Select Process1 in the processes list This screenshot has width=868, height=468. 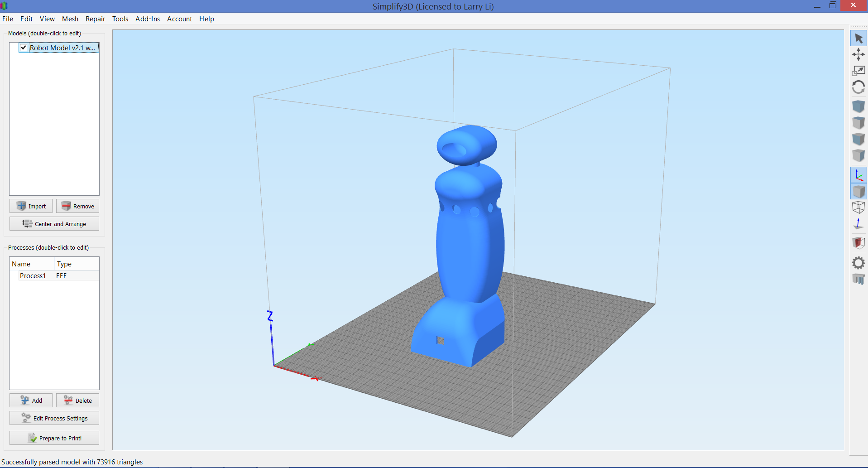(x=33, y=276)
